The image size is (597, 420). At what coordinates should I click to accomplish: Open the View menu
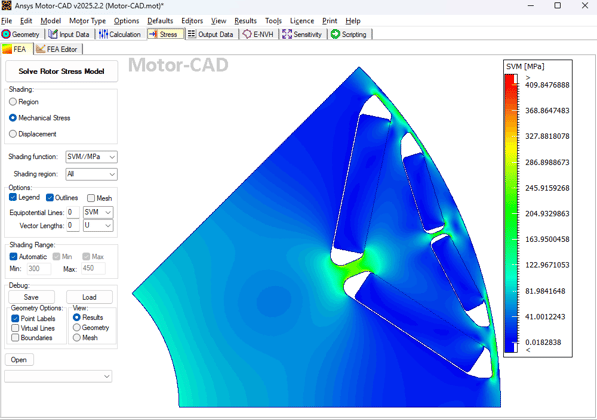click(219, 21)
